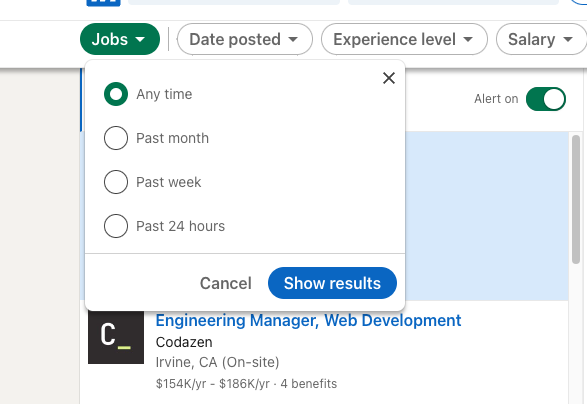Choose the Past month radio option
587x404 pixels.
coord(116,138)
